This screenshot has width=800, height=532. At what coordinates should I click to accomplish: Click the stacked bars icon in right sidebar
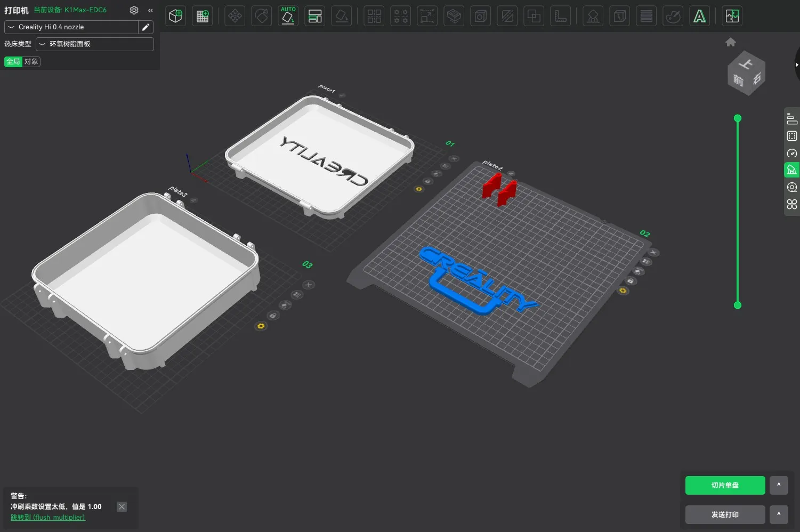792,119
